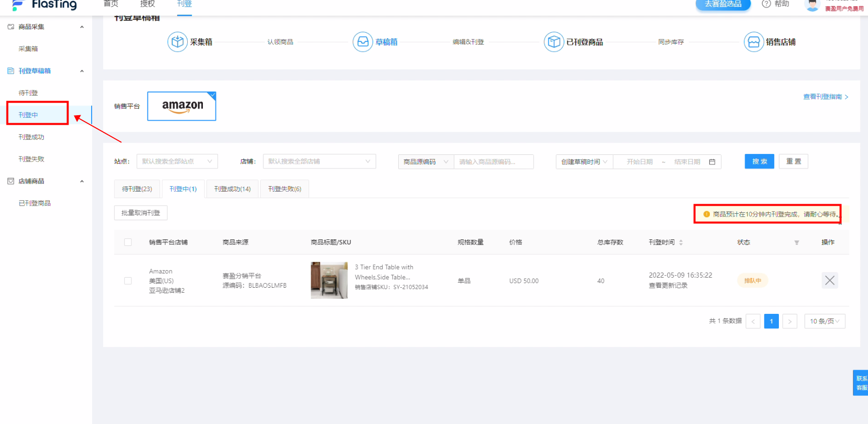Check the Amazon product row checkbox
The image size is (868, 424).
(x=128, y=281)
